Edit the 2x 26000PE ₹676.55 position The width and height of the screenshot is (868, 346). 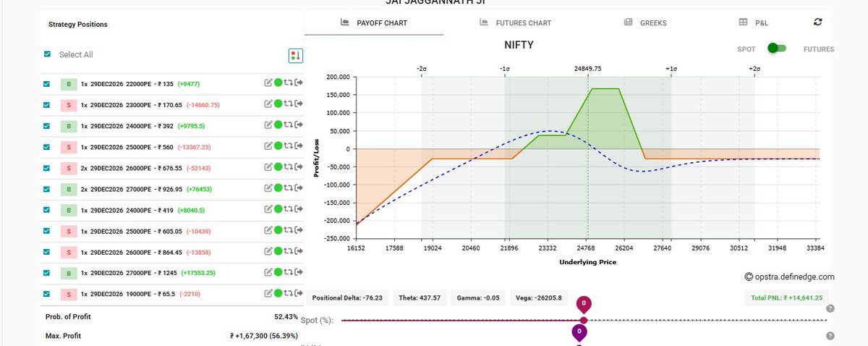coord(268,168)
